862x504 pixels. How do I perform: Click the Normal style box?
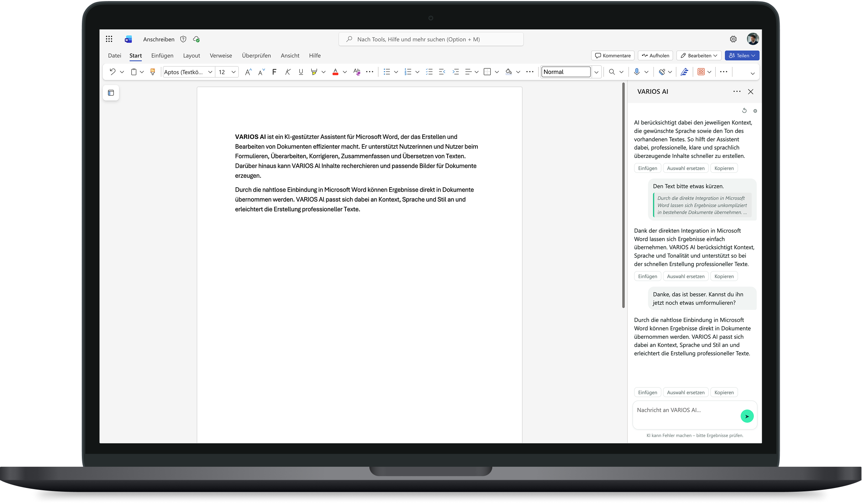pyautogui.click(x=566, y=72)
